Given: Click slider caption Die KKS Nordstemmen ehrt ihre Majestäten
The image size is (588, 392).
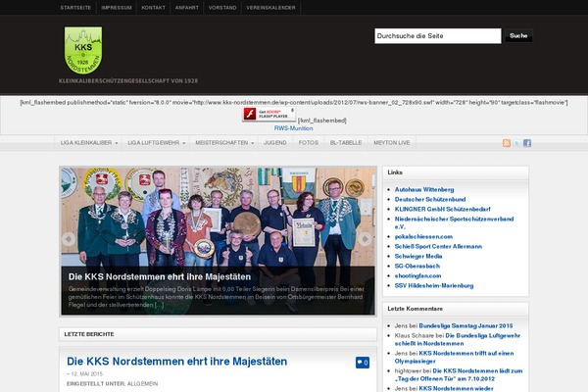Looking at the screenshot, I should [160, 276].
